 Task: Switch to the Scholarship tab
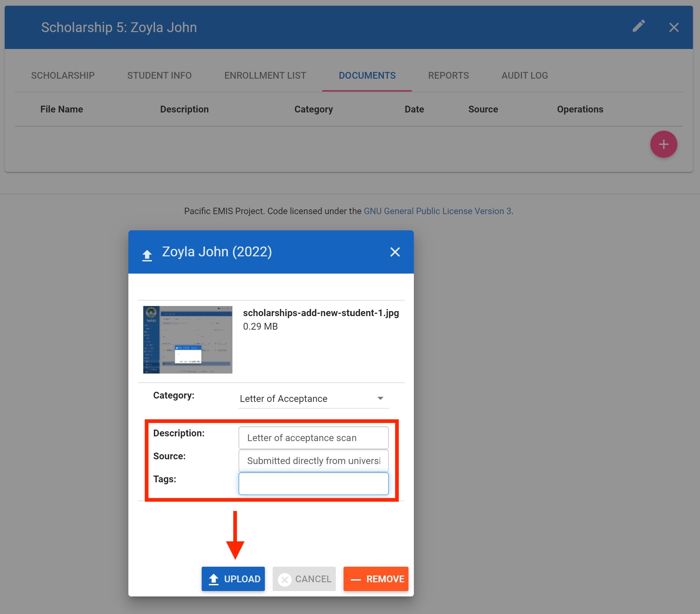point(63,75)
